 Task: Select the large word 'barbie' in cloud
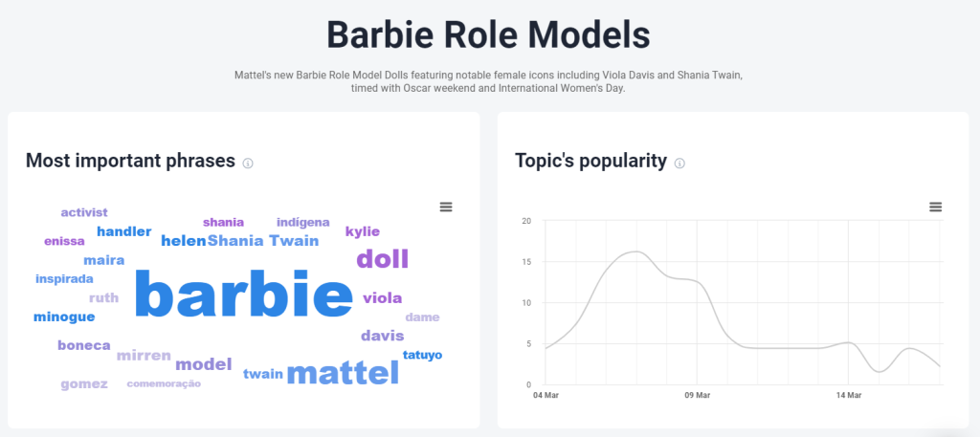click(x=244, y=295)
